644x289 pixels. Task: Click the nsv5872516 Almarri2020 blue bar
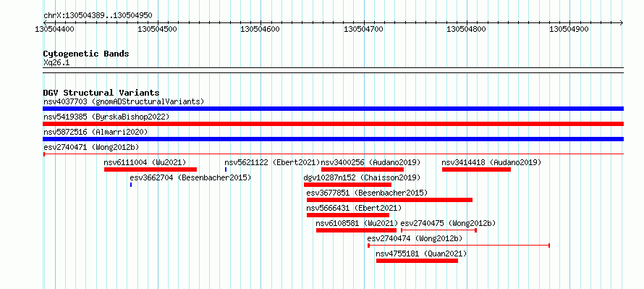click(333, 139)
